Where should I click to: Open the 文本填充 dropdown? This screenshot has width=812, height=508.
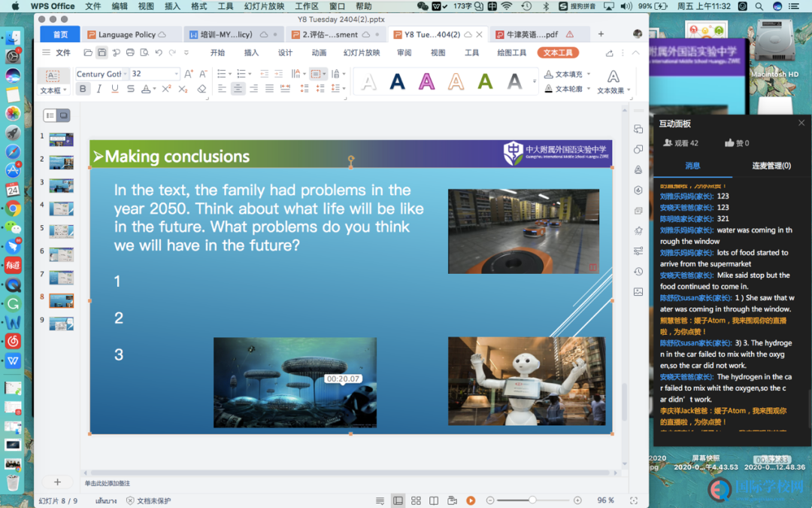[589, 74]
